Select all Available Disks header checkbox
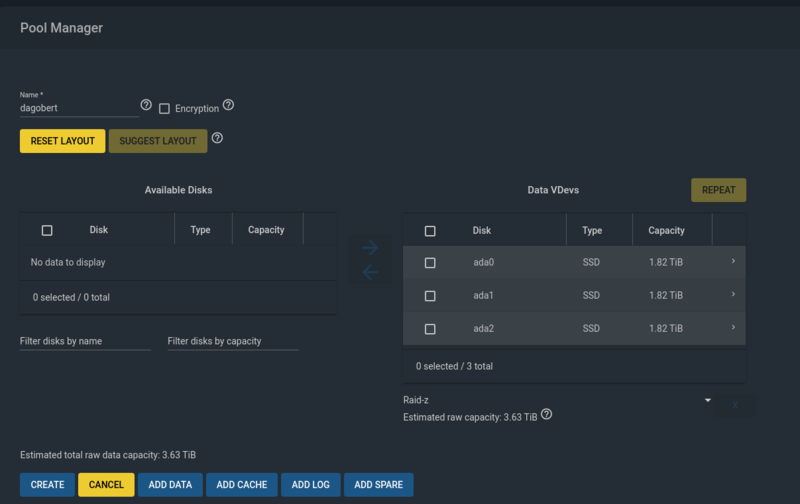 47,230
